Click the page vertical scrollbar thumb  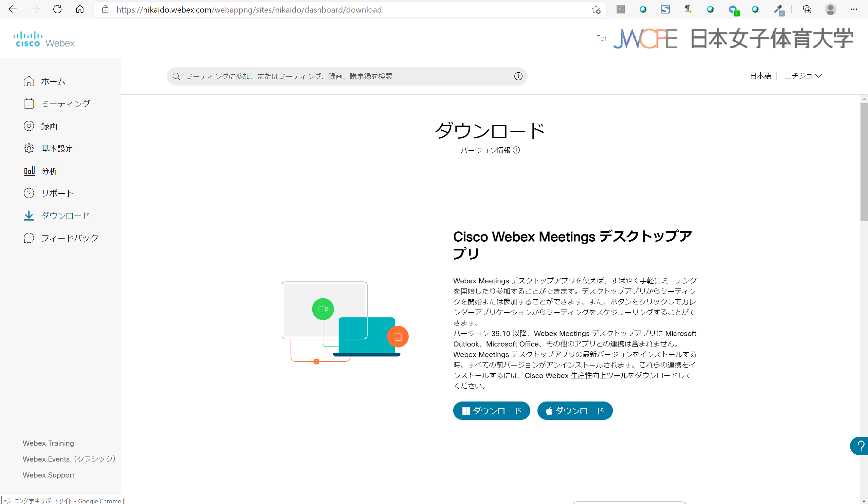point(864,162)
